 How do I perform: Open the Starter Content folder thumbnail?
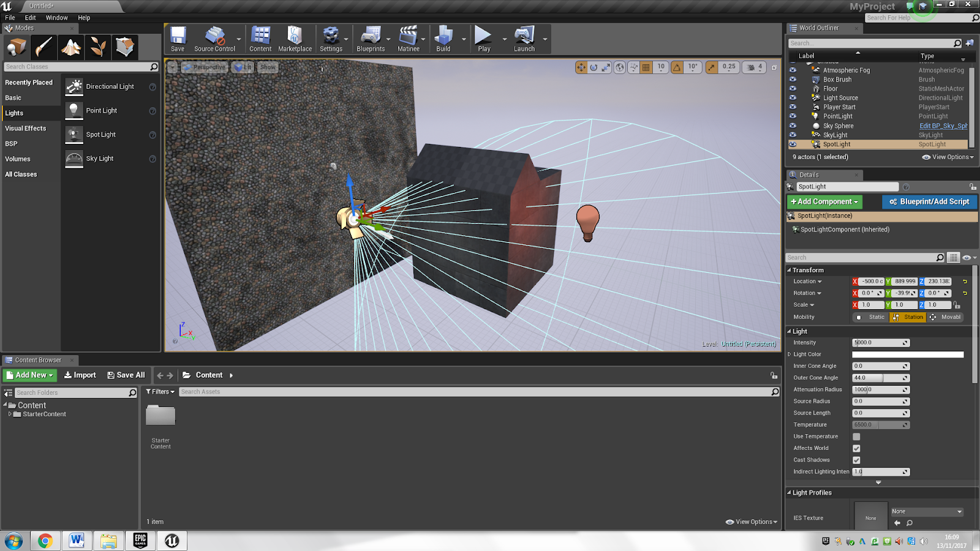[160, 416]
